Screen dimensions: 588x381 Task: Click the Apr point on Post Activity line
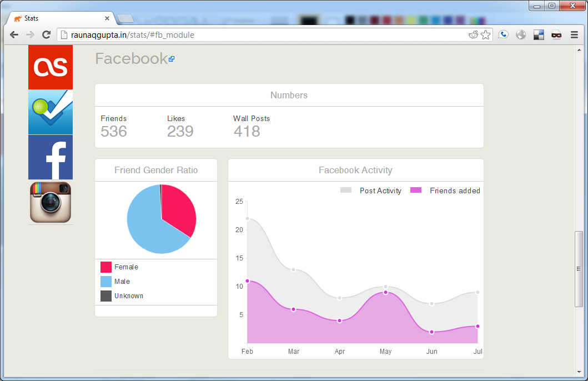point(339,298)
